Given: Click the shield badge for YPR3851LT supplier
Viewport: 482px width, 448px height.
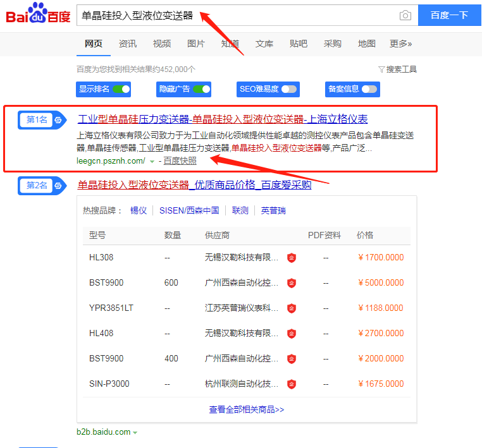Looking at the screenshot, I should pos(292,308).
